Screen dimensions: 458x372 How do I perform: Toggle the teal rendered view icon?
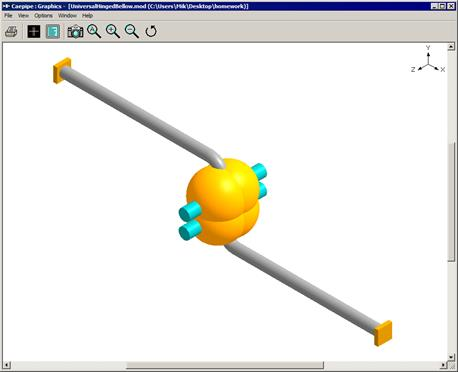click(53, 32)
